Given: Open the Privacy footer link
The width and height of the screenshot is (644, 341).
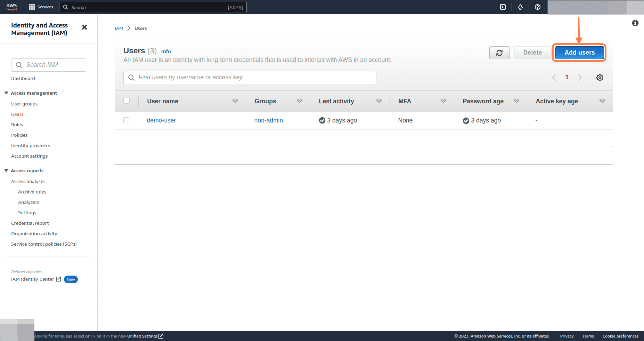Looking at the screenshot, I should point(567,336).
